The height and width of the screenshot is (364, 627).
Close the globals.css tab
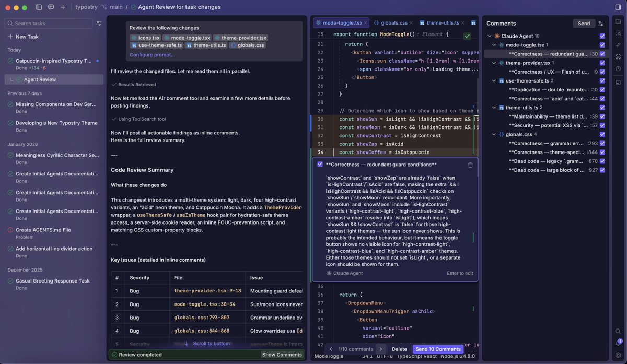click(412, 23)
